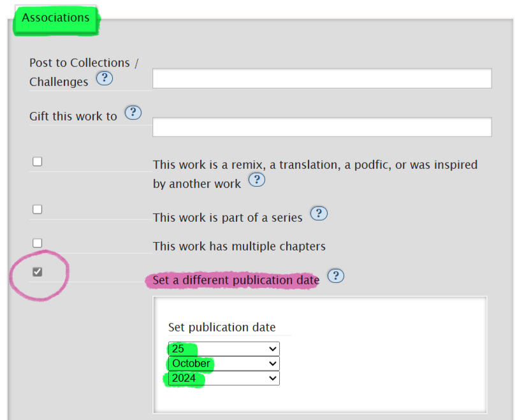The image size is (522, 420).
Task: Select the Associations section heading
Action: [x=55, y=18]
